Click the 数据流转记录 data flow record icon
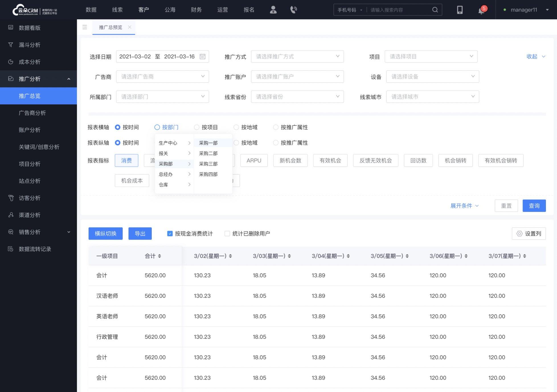557x392 pixels. click(x=11, y=249)
